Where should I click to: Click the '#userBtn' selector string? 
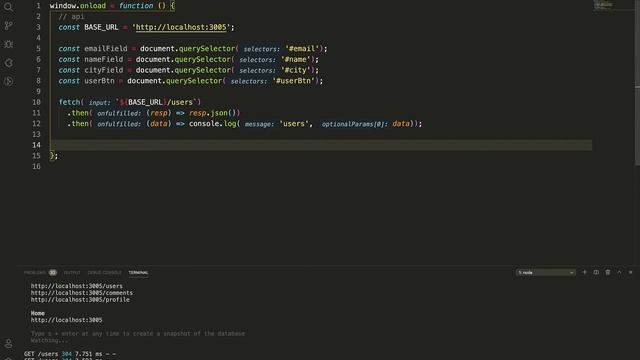point(293,81)
